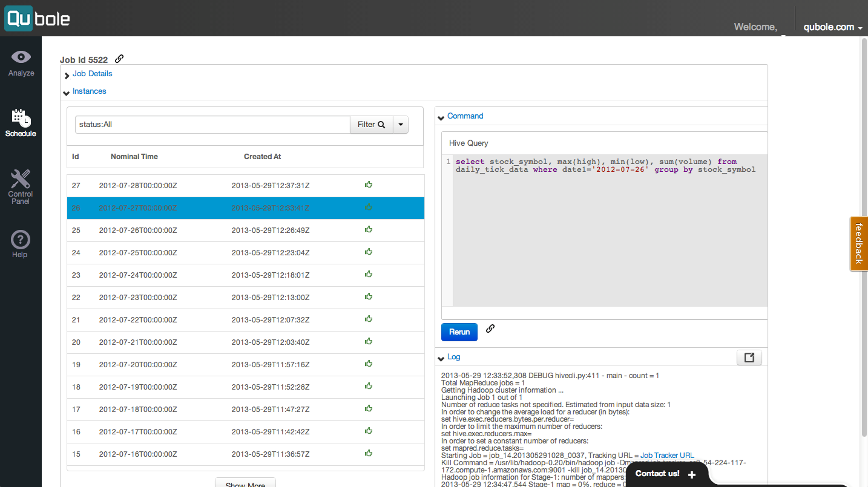Click the blue Rerun button

pyautogui.click(x=459, y=332)
